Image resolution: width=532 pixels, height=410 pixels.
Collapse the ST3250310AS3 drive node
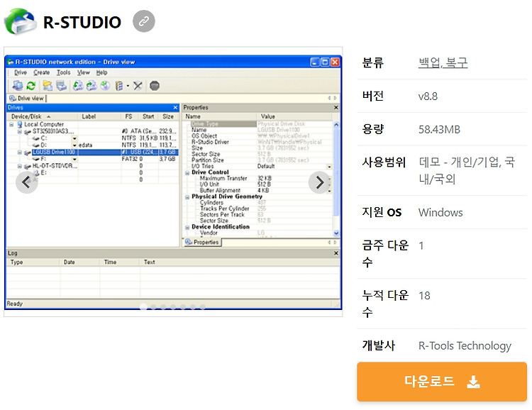pos(20,132)
